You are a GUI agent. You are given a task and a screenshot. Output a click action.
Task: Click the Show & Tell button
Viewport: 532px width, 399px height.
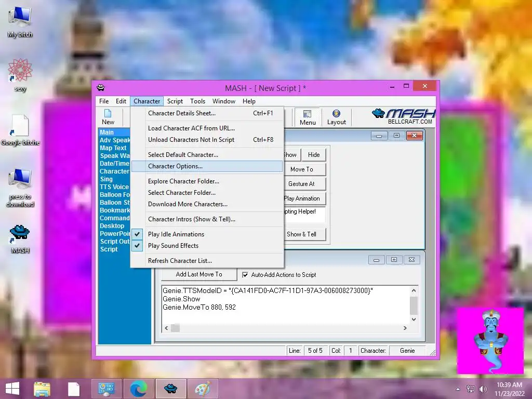point(304,234)
